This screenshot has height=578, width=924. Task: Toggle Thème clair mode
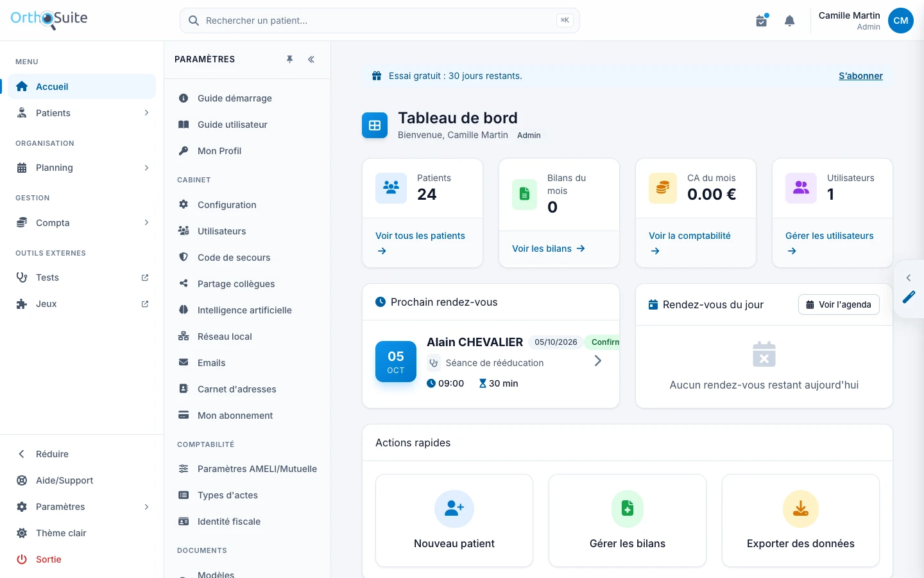point(82,533)
